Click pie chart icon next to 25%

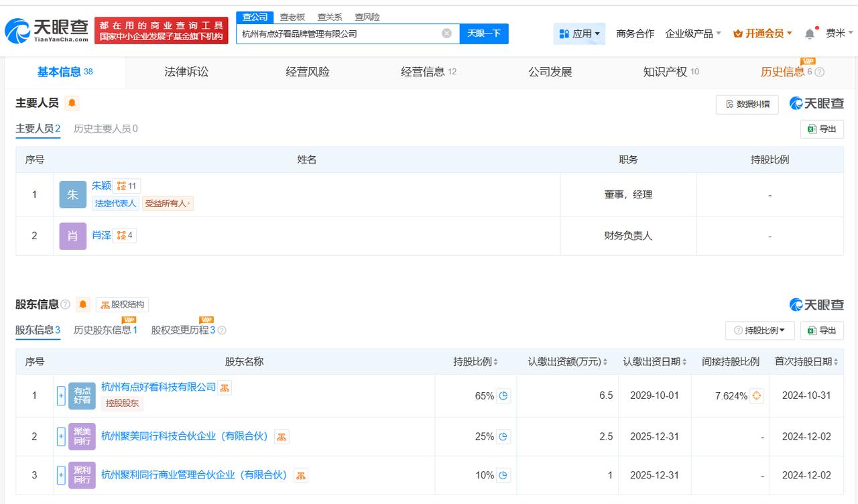503,437
